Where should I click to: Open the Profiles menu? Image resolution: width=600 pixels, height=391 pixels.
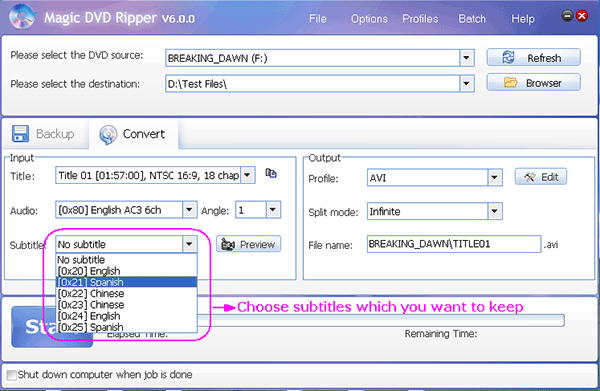(x=420, y=19)
